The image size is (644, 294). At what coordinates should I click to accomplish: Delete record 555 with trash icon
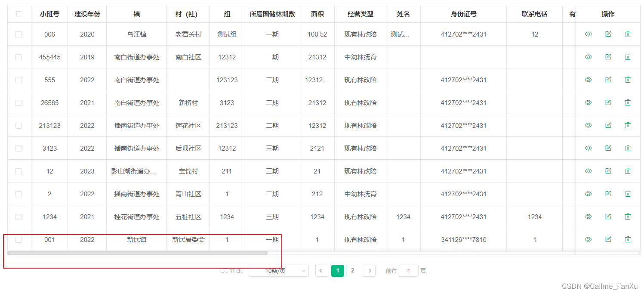[628, 79]
